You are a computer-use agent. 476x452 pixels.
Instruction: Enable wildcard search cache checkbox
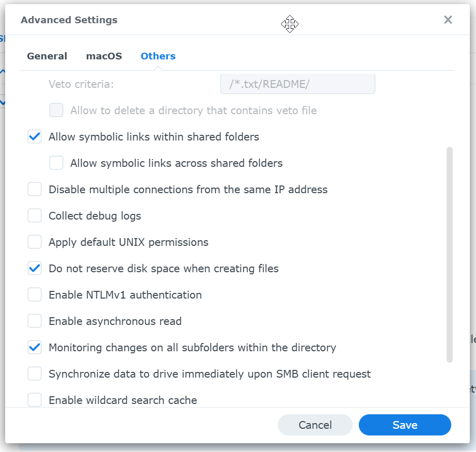tap(35, 400)
